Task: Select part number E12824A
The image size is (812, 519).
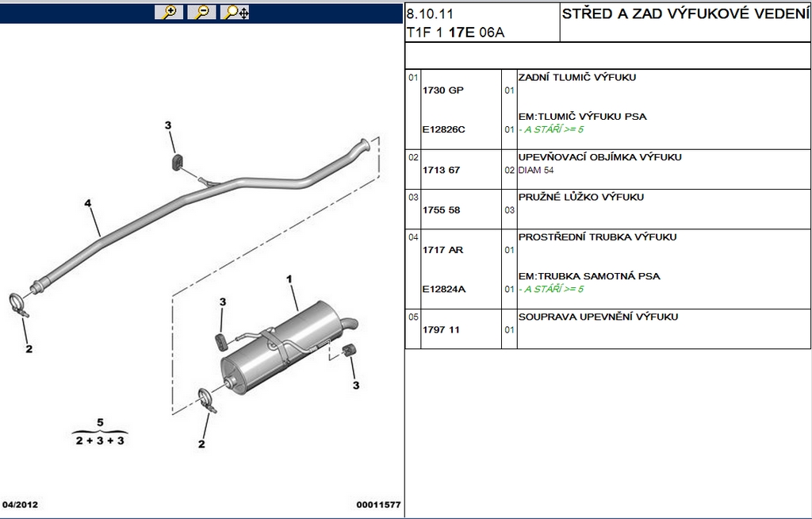Action: (x=444, y=290)
